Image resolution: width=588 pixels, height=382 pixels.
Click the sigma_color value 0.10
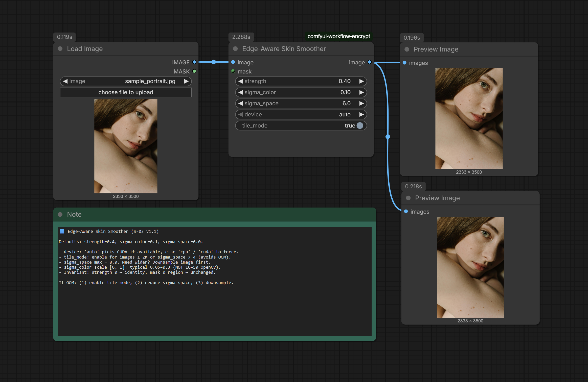click(345, 92)
